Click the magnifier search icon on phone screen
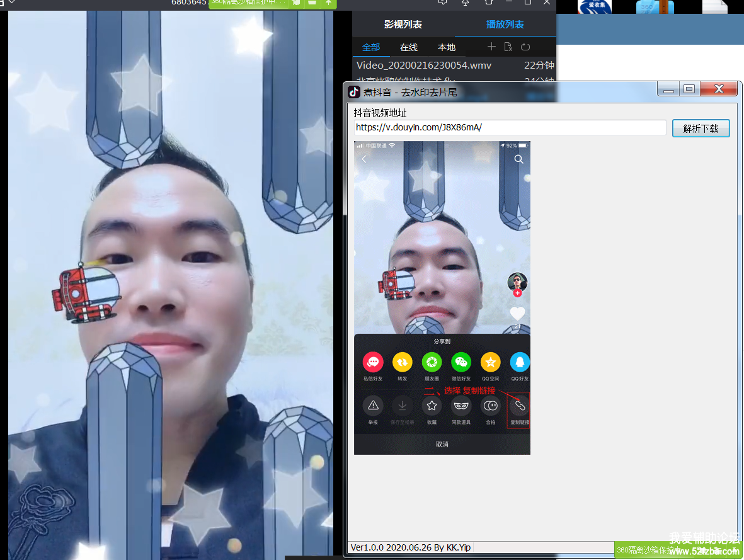This screenshot has width=744, height=560. click(518, 159)
